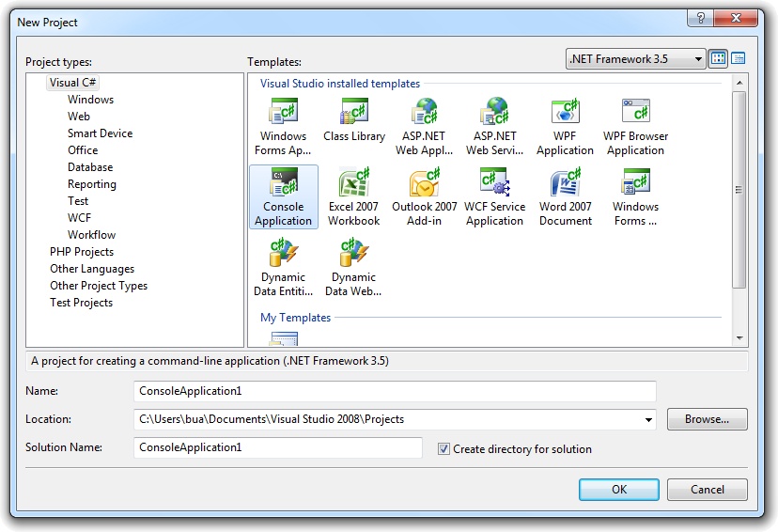
Task: Select the Dynamic Data Web template
Action: pyautogui.click(x=353, y=268)
